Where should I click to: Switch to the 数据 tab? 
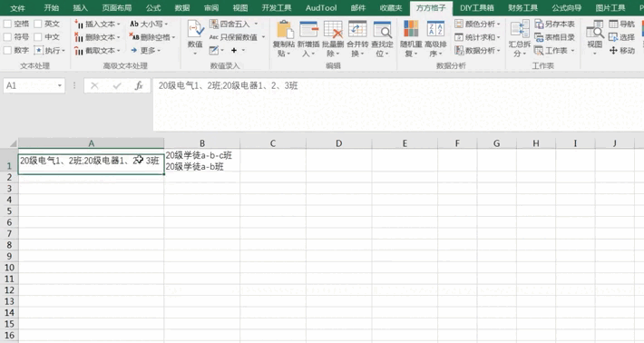pos(182,8)
